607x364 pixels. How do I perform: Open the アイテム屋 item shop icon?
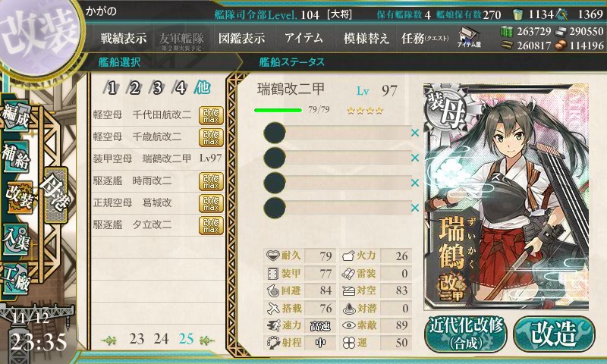click(469, 37)
